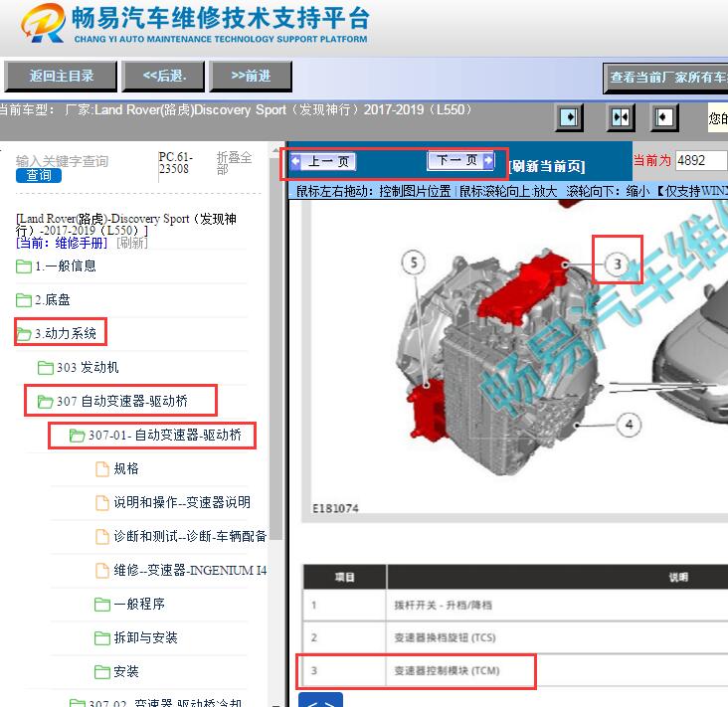Click the left-panel-only layout icon

point(569,117)
